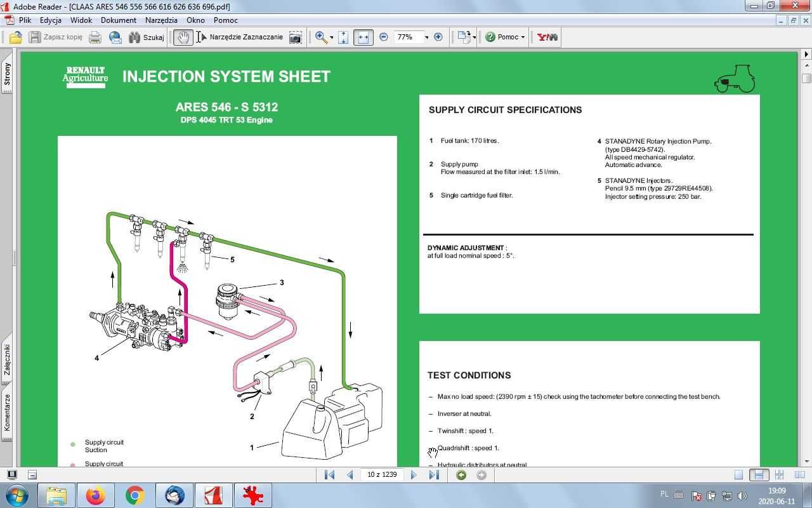Click the Yahoo search toolbar icon
This screenshot has height=508, width=812.
[x=547, y=37]
